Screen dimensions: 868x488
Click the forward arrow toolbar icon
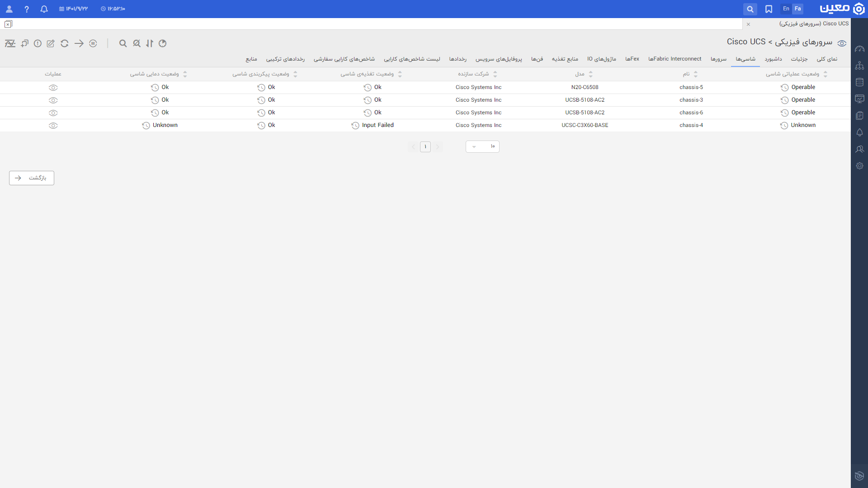point(79,43)
